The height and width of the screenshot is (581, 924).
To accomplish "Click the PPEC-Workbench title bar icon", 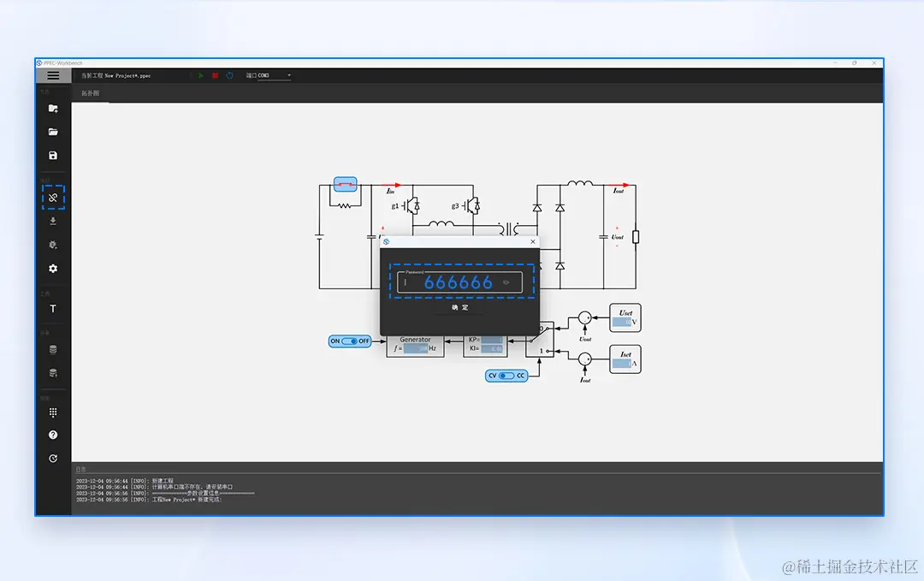I will pyautogui.click(x=39, y=63).
